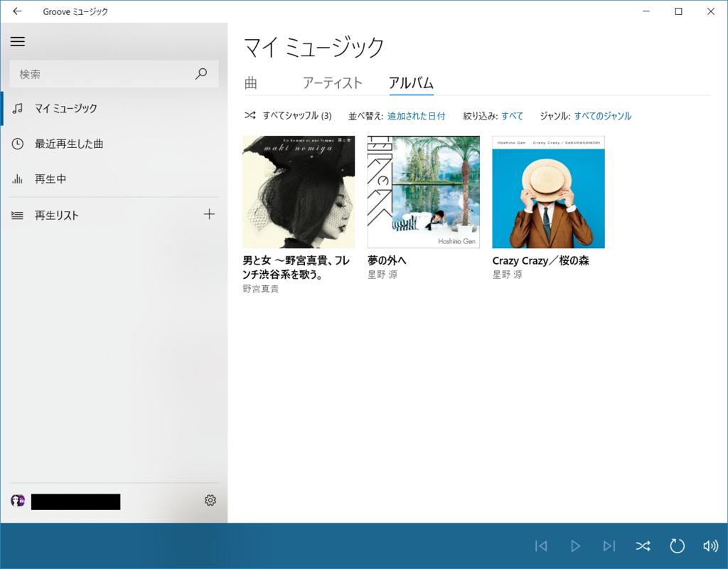728x569 pixels.
Task: Click album title 夢の外へ
Action: [387, 260]
